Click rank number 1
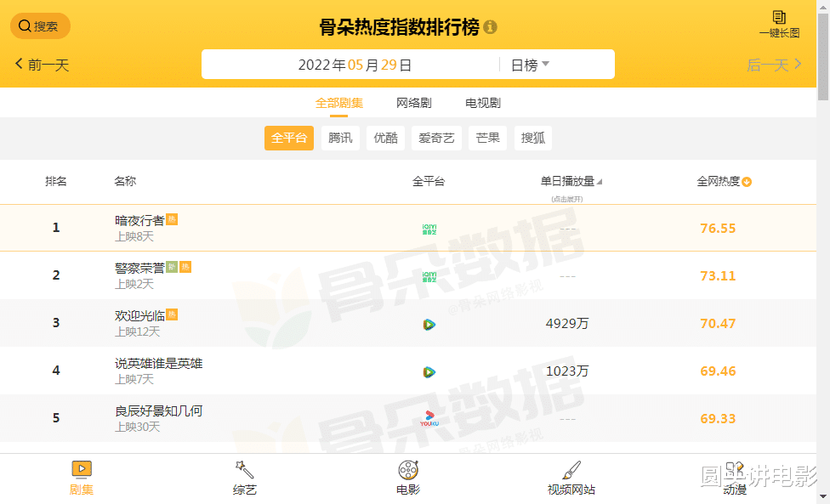 tap(56, 228)
